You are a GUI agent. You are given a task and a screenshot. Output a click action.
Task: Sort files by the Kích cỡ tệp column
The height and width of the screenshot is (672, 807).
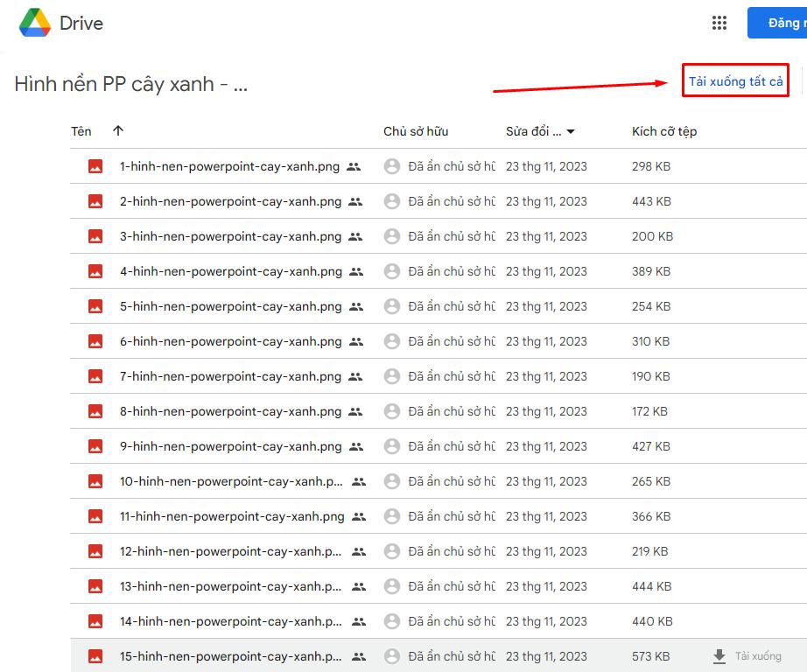pyautogui.click(x=665, y=131)
